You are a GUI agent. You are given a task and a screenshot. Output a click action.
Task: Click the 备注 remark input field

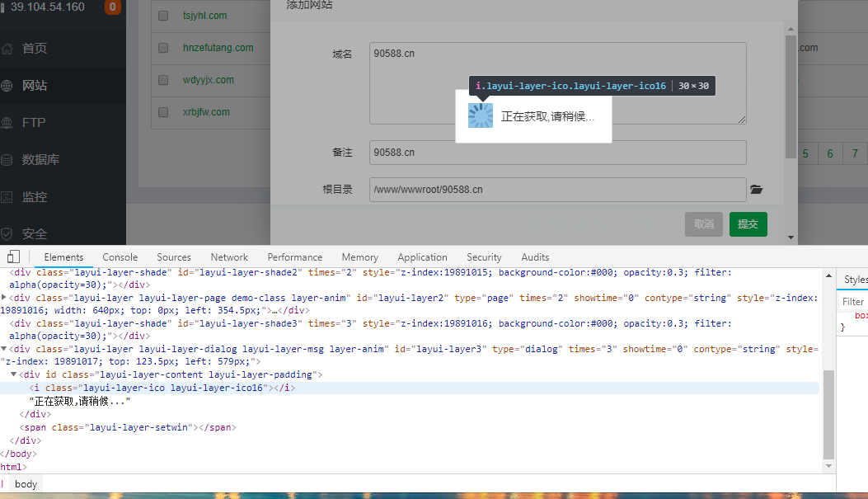point(557,153)
